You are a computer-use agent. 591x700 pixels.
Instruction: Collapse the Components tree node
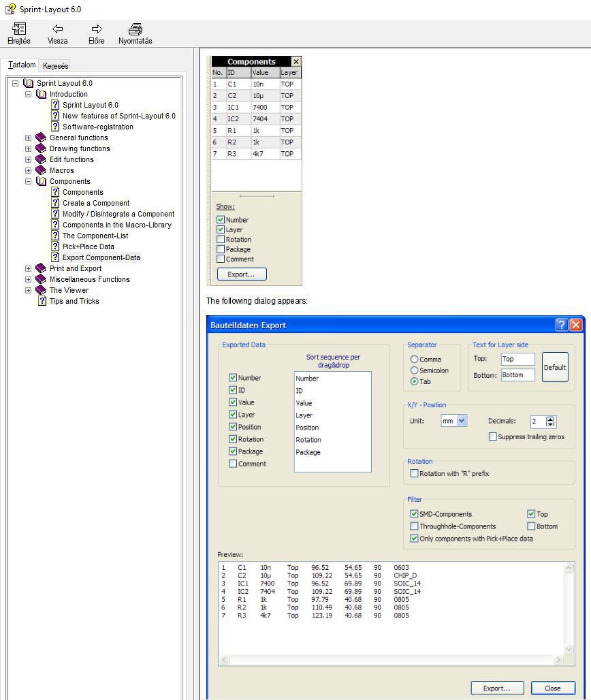[x=28, y=181]
